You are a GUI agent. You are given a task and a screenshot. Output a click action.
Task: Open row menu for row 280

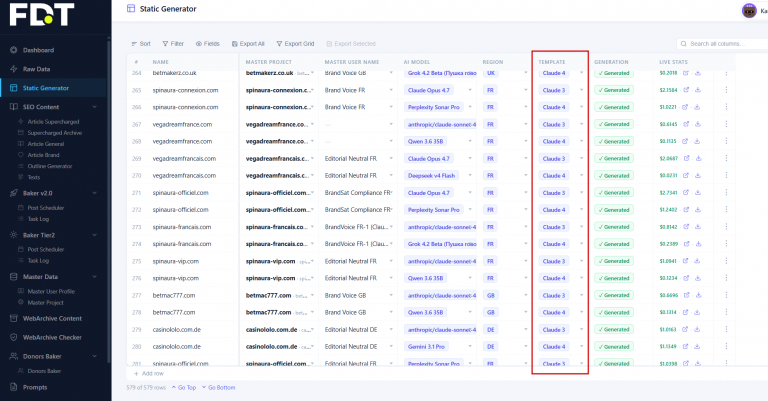(726, 347)
